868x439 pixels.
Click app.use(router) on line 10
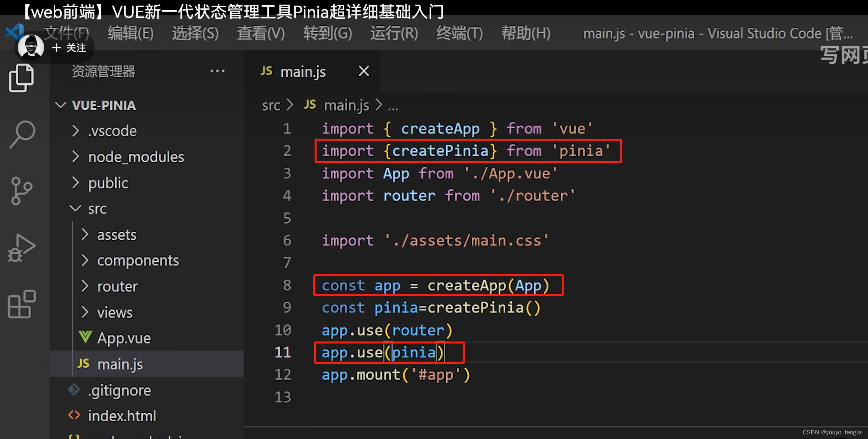[387, 330]
